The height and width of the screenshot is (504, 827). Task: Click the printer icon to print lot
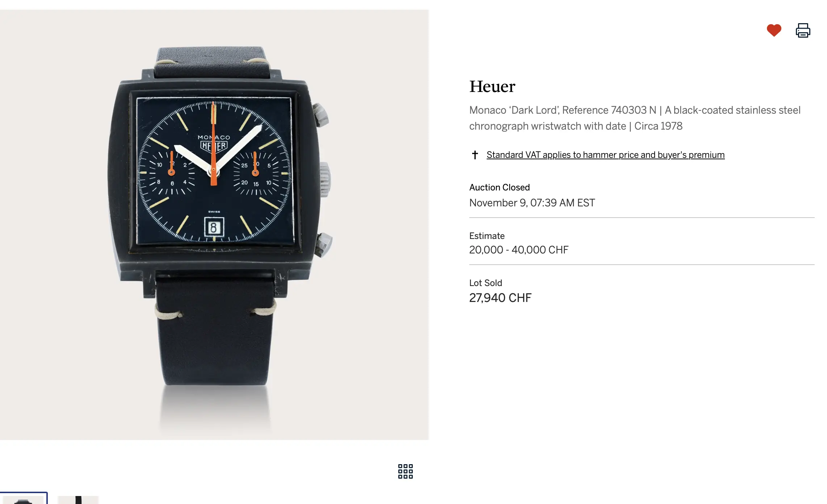pos(803,30)
